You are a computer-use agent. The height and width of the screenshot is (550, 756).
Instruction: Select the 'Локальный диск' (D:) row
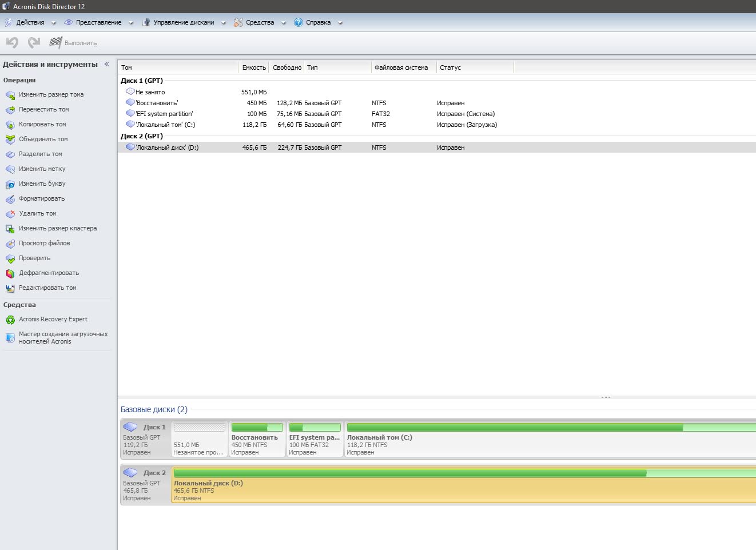point(437,147)
